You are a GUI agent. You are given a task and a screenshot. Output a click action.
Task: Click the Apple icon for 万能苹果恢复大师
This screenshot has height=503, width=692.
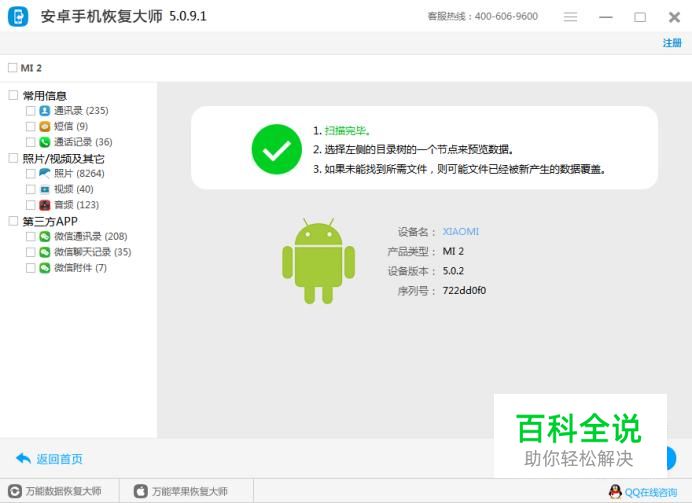(x=141, y=491)
